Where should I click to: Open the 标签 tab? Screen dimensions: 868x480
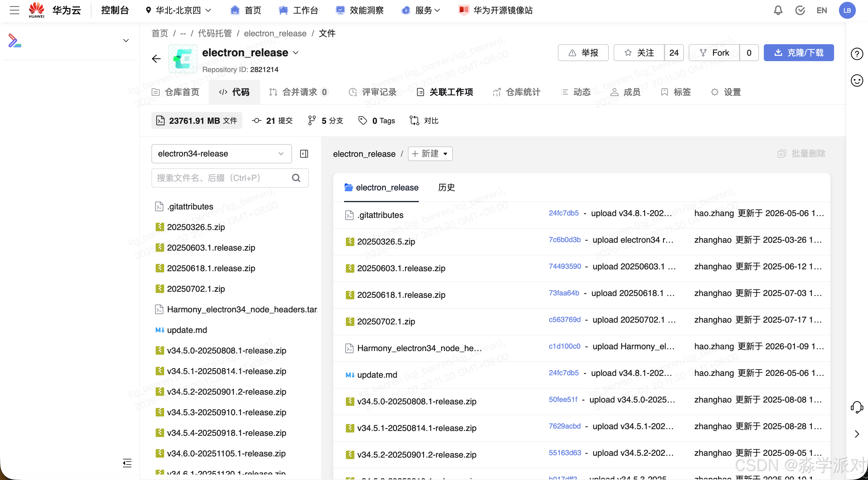(x=676, y=92)
